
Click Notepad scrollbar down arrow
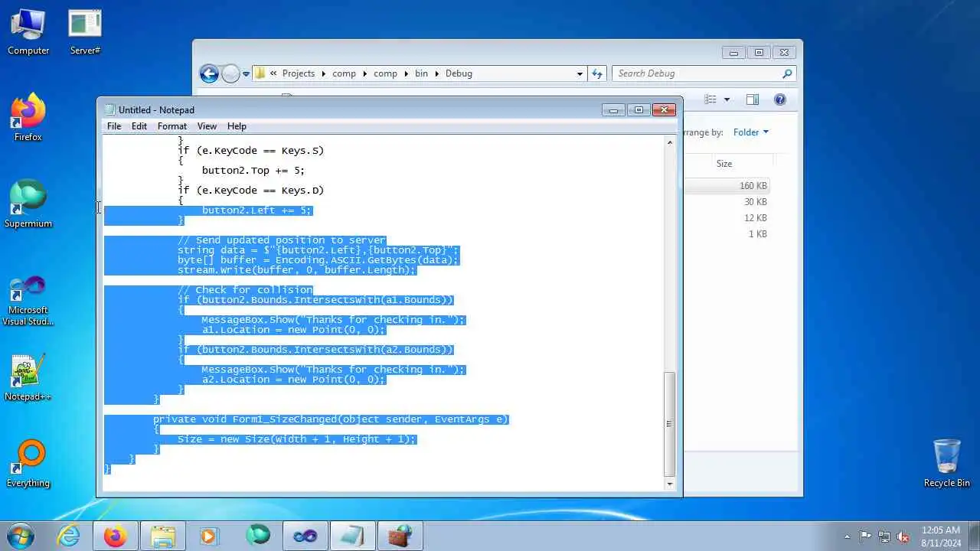[x=670, y=484]
